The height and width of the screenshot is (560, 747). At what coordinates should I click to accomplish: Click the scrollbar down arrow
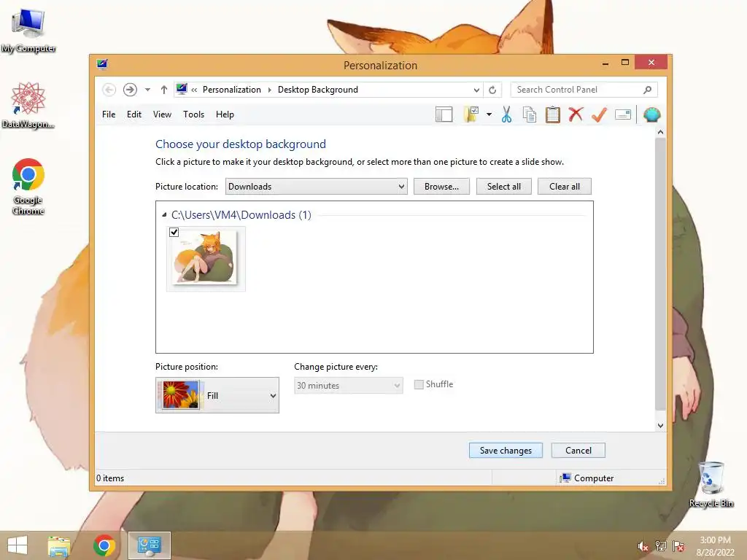(660, 426)
